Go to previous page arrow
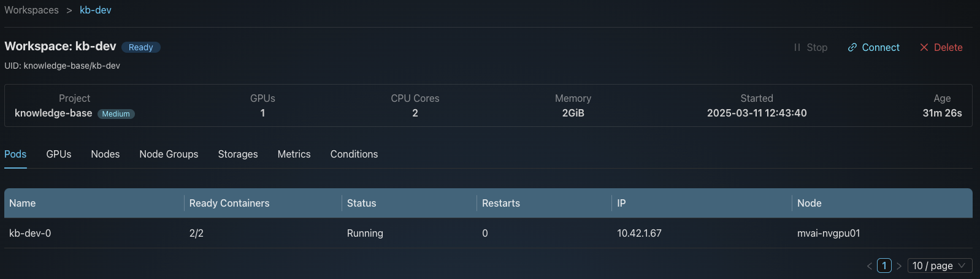The width and height of the screenshot is (980, 279). coord(869,266)
